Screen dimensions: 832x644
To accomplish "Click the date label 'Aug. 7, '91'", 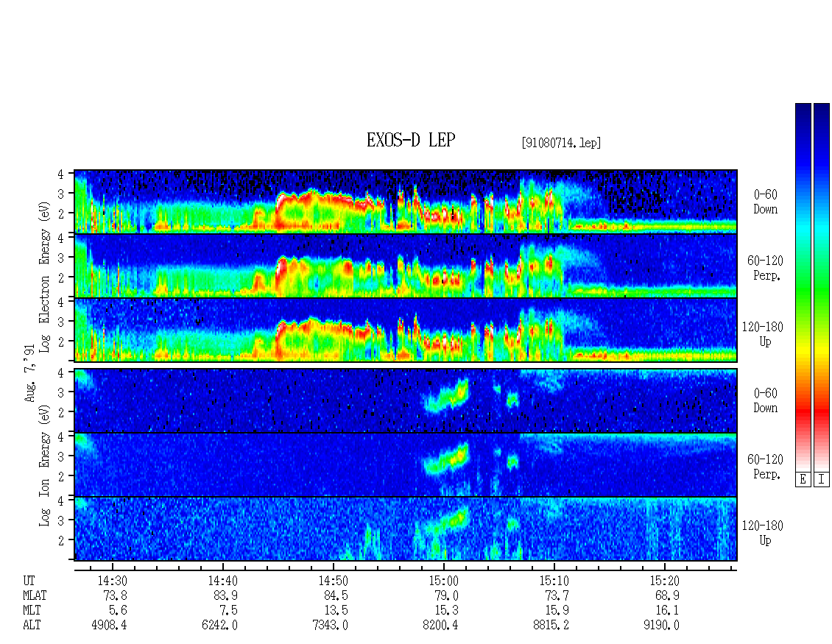I will click(30, 373).
